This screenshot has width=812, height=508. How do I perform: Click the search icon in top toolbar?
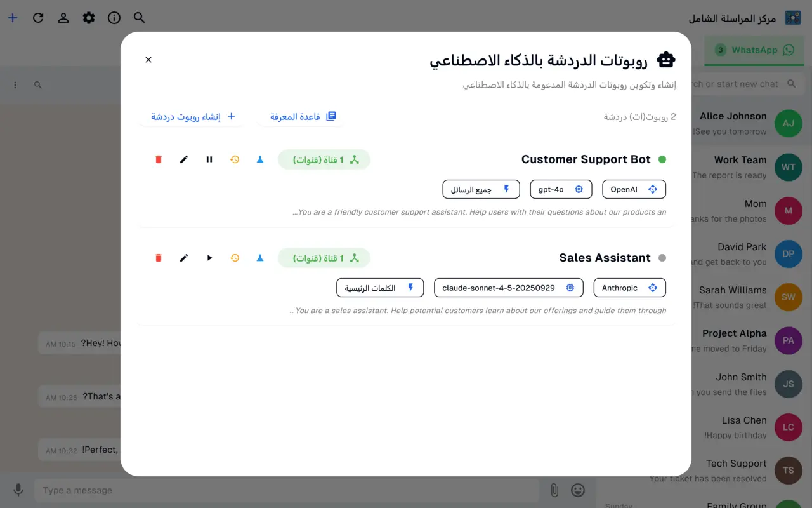140,18
